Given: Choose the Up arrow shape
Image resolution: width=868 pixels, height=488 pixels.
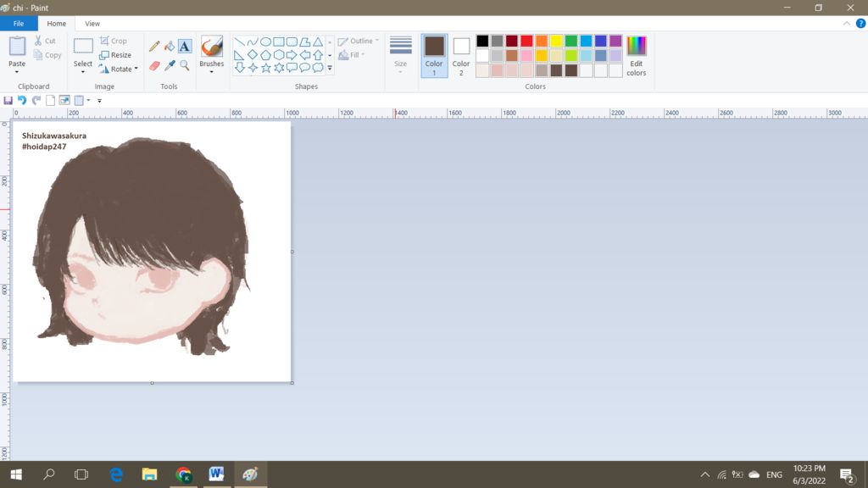Looking at the screenshot, I should click(318, 55).
